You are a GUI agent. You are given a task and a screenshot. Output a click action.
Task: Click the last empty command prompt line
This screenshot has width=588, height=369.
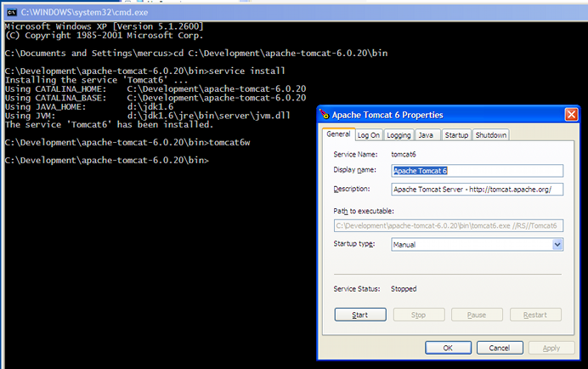click(x=107, y=161)
